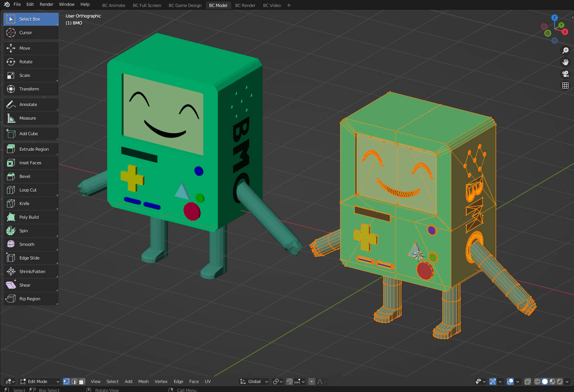Choose the Annotate tool

31,105
